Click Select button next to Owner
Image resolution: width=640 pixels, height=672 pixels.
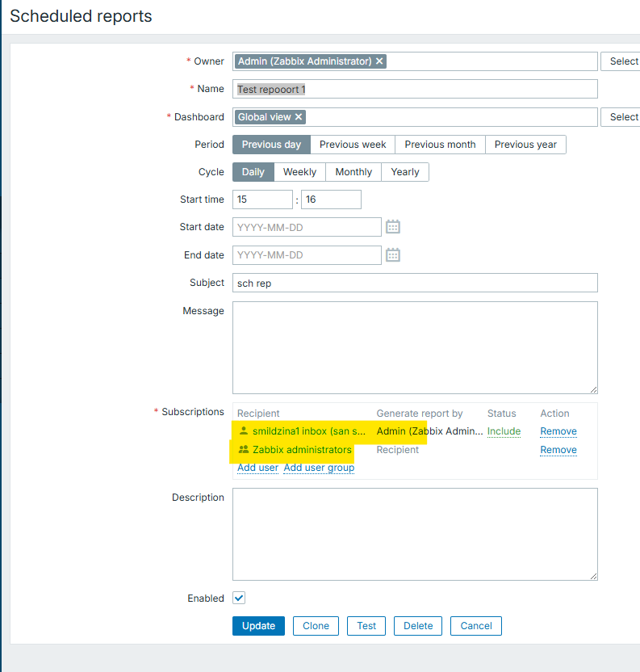(x=621, y=61)
